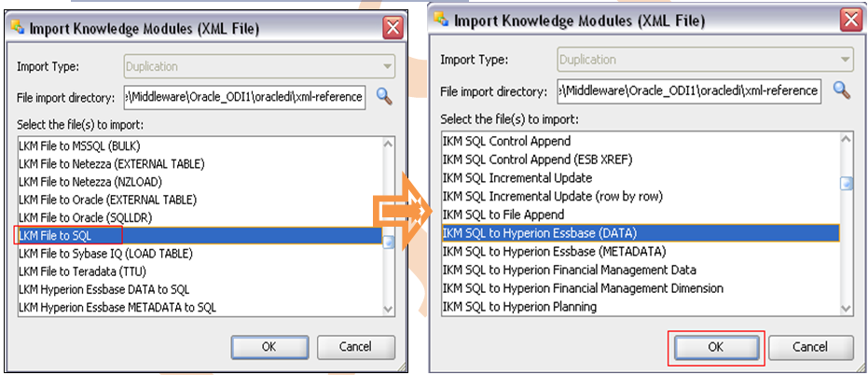Select IKM SQL Incremental Update (row by row)
The width and height of the screenshot is (868, 375).
tap(641, 196)
